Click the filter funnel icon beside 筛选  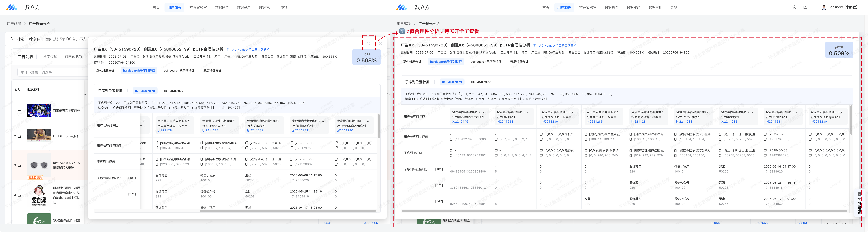tap(13, 39)
